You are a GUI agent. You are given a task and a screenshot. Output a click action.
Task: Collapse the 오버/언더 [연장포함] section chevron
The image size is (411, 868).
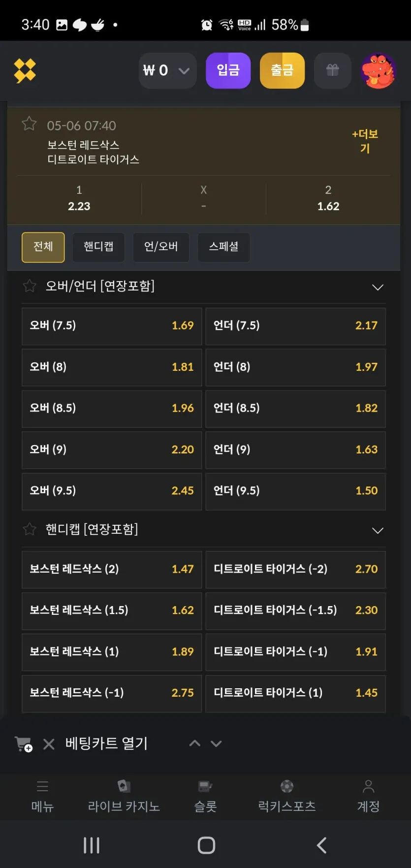pos(378,287)
